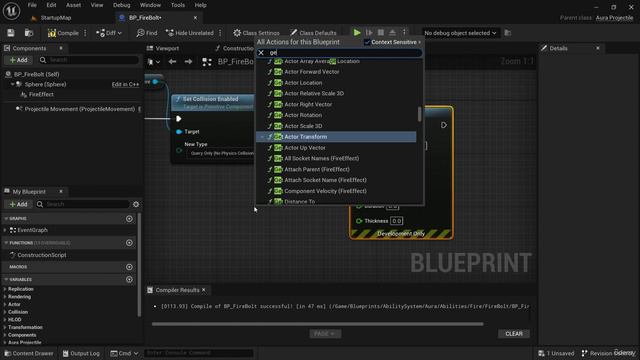
Task: Open My Blueprint settings gear
Action: (x=136, y=204)
